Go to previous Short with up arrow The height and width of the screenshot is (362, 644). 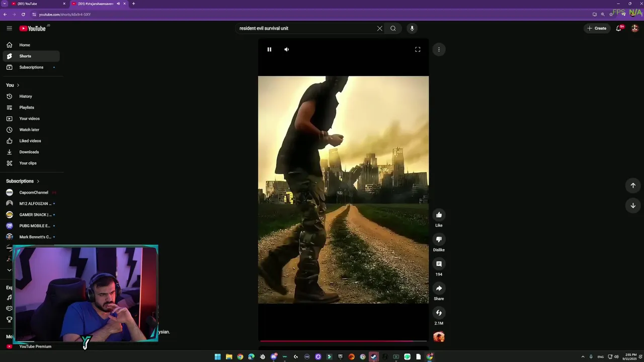point(633,186)
